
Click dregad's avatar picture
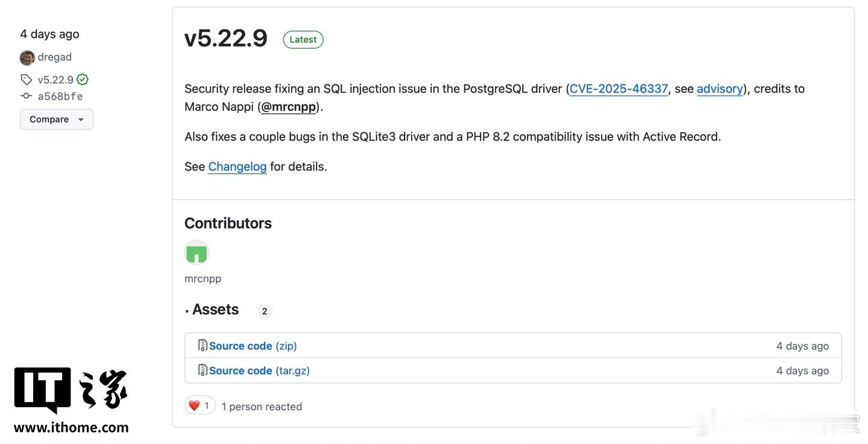click(27, 58)
